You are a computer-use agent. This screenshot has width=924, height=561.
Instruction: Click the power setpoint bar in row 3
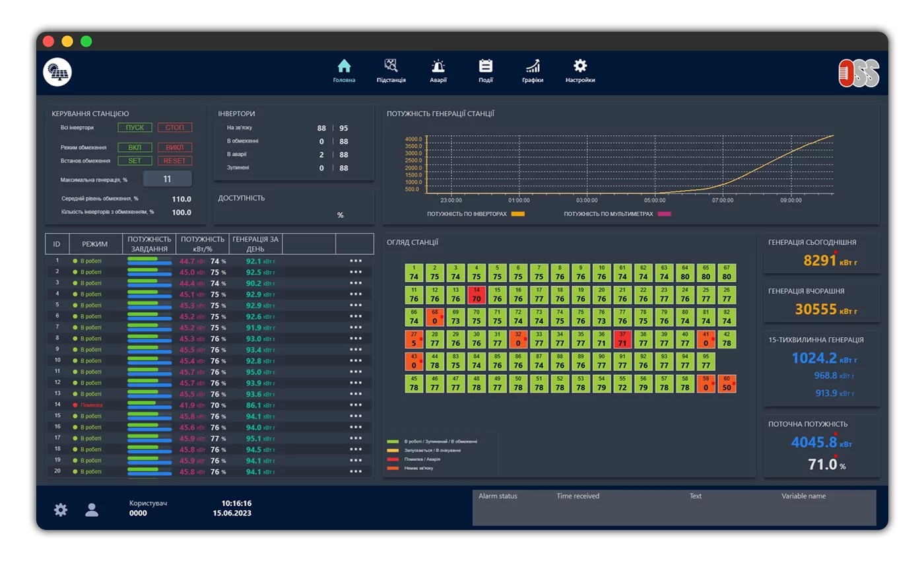click(149, 283)
